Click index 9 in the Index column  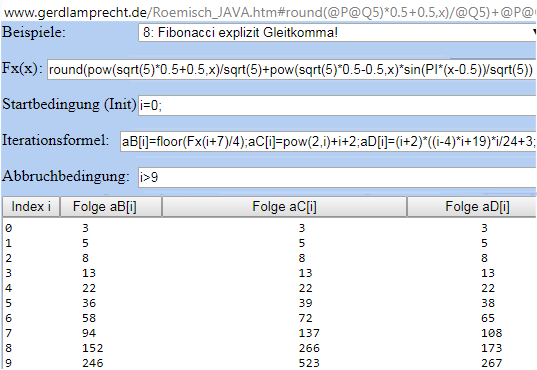pos(9,363)
